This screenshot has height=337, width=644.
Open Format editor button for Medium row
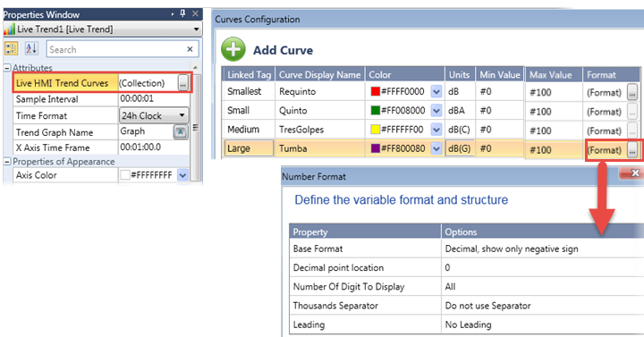click(632, 131)
